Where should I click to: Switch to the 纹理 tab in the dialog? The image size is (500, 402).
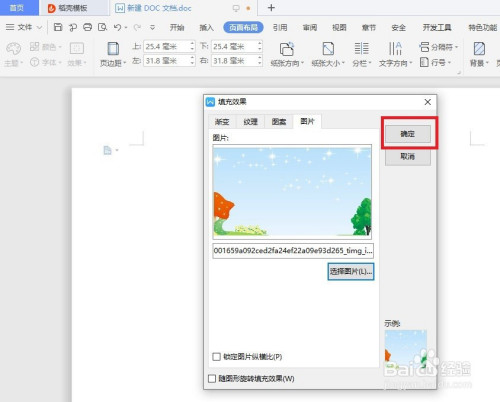coord(250,122)
